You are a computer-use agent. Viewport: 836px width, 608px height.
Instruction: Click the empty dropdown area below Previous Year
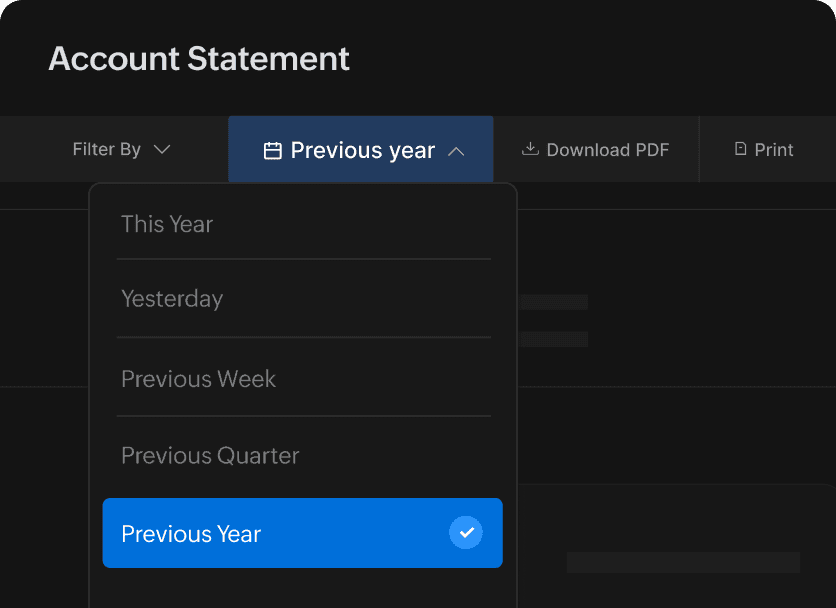click(x=302, y=589)
